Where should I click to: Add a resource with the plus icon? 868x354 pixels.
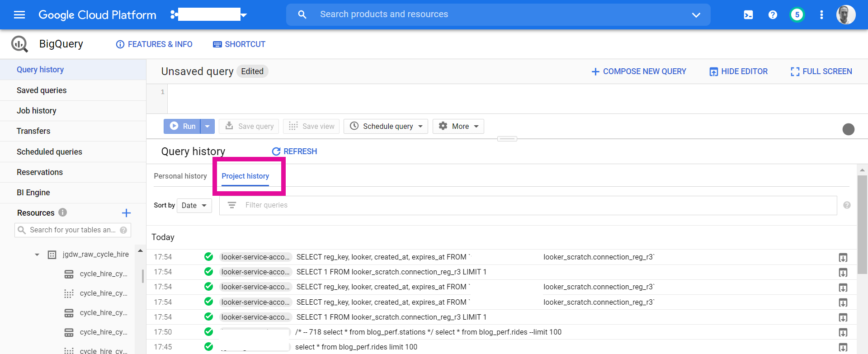pos(126,213)
